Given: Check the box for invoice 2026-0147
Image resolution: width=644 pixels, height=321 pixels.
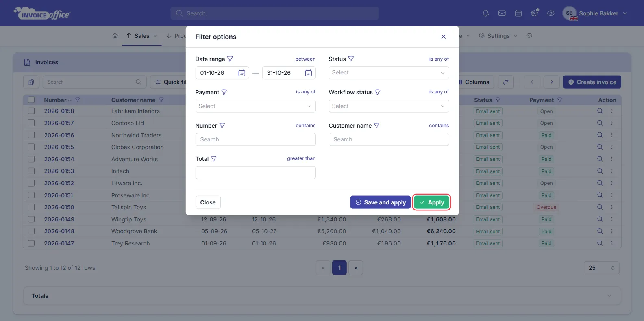Looking at the screenshot, I should click(x=31, y=243).
